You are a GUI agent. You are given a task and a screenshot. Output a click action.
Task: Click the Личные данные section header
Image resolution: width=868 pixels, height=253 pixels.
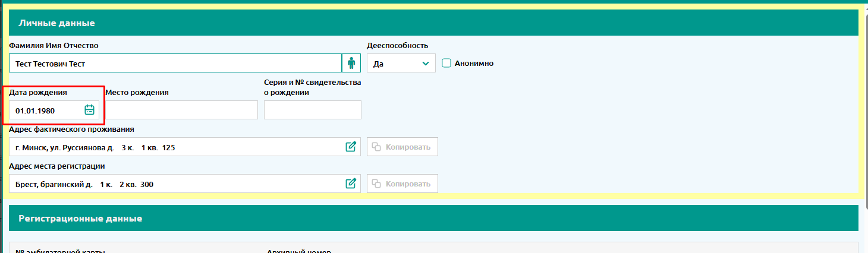(x=57, y=23)
